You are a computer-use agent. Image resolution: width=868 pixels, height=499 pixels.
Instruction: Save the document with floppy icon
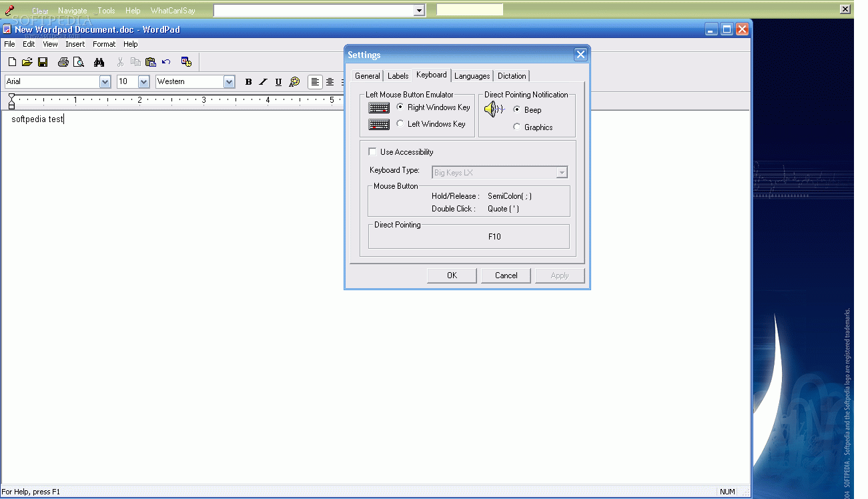tap(43, 62)
